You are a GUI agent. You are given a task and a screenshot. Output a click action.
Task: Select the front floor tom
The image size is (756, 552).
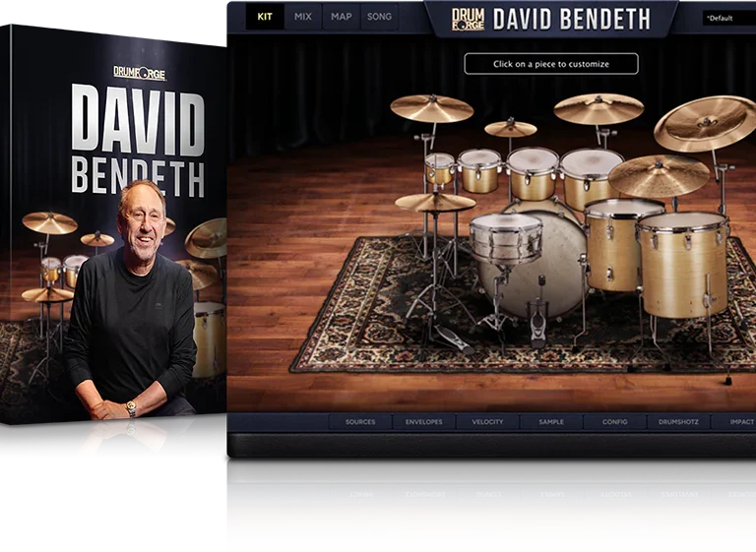click(x=682, y=265)
